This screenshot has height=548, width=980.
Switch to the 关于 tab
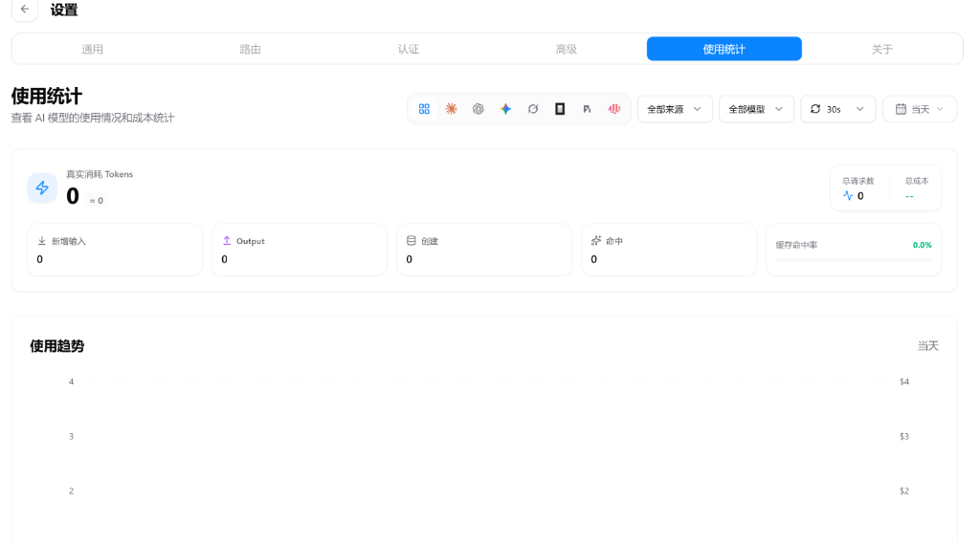point(881,49)
